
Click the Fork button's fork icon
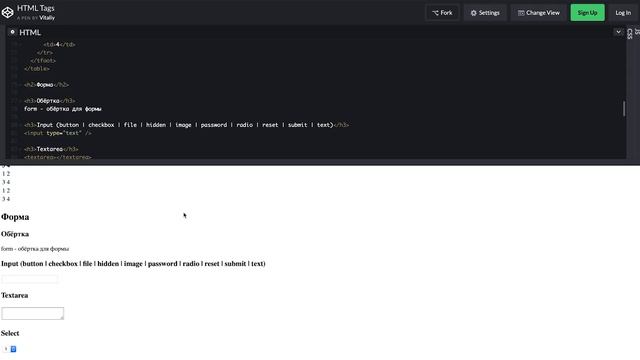coord(435,13)
